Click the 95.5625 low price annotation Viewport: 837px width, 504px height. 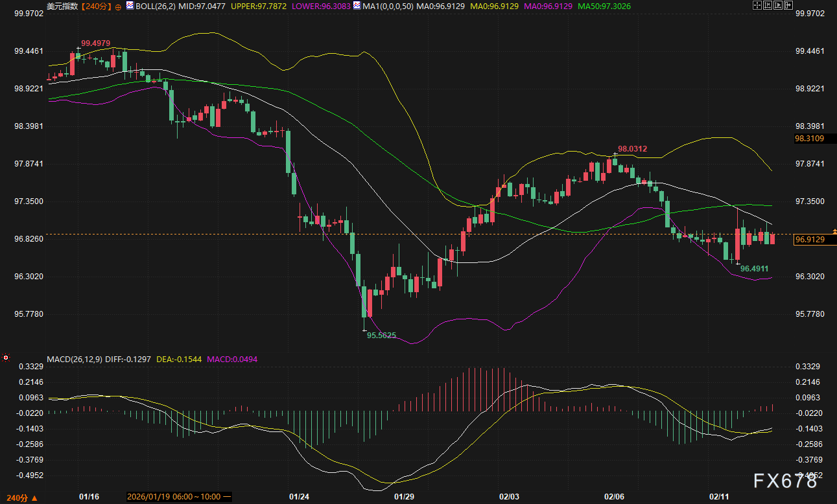coord(381,336)
